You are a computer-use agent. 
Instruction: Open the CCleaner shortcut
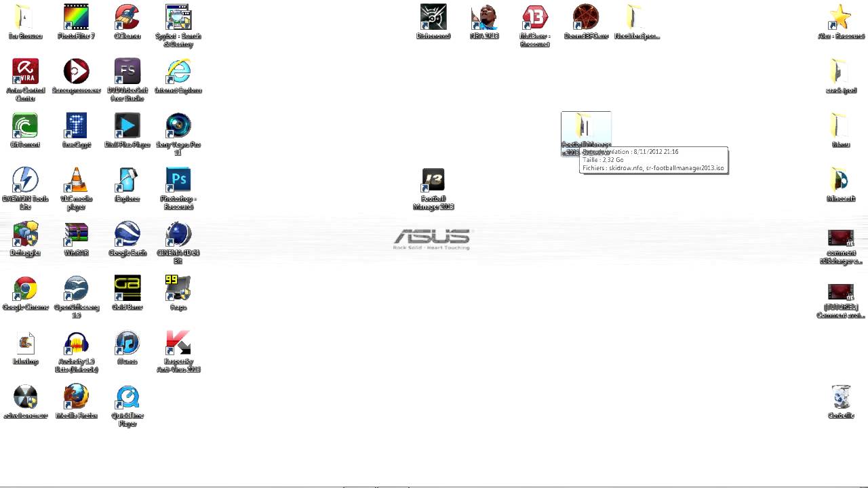[x=127, y=17]
